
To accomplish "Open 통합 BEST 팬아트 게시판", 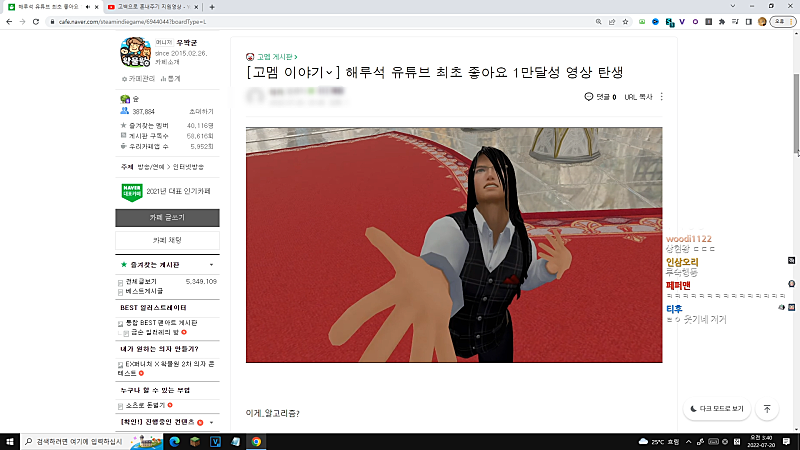I will (161, 323).
